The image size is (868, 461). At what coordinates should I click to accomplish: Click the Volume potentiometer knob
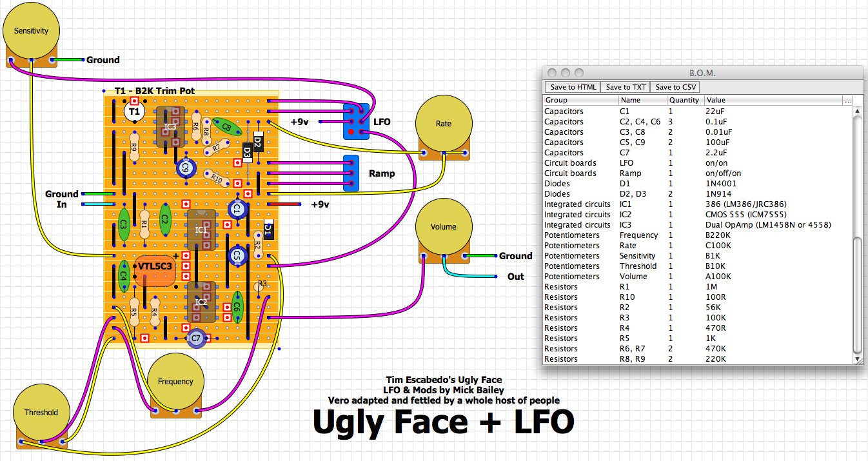click(444, 227)
